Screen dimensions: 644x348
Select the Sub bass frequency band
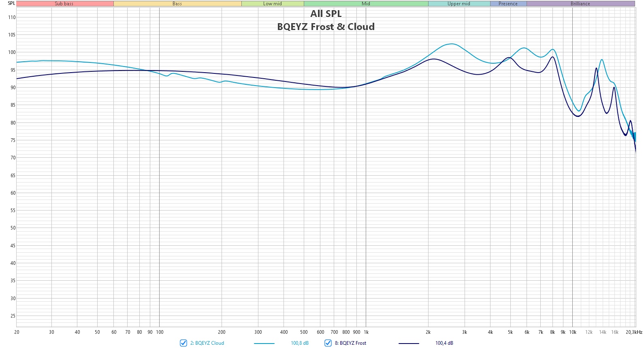coord(65,4)
